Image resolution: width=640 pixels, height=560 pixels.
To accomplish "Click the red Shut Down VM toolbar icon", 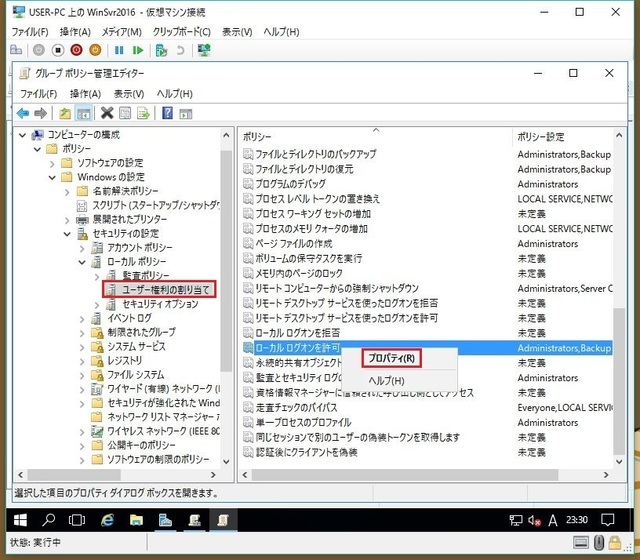I will pyautogui.click(x=76, y=50).
